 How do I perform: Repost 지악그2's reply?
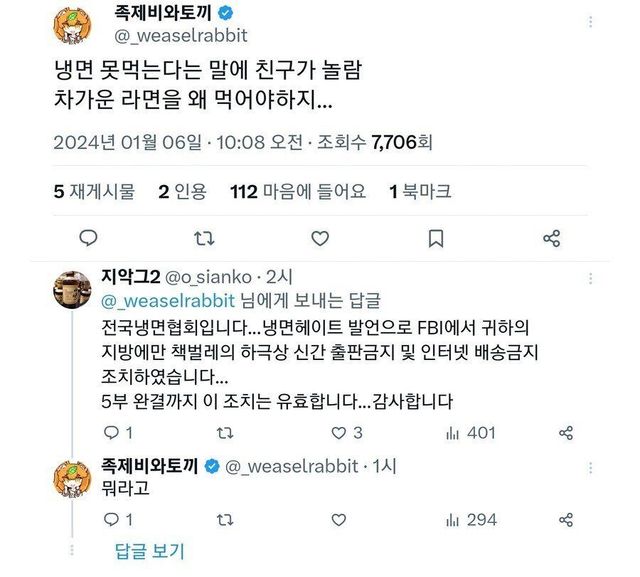coord(226,433)
